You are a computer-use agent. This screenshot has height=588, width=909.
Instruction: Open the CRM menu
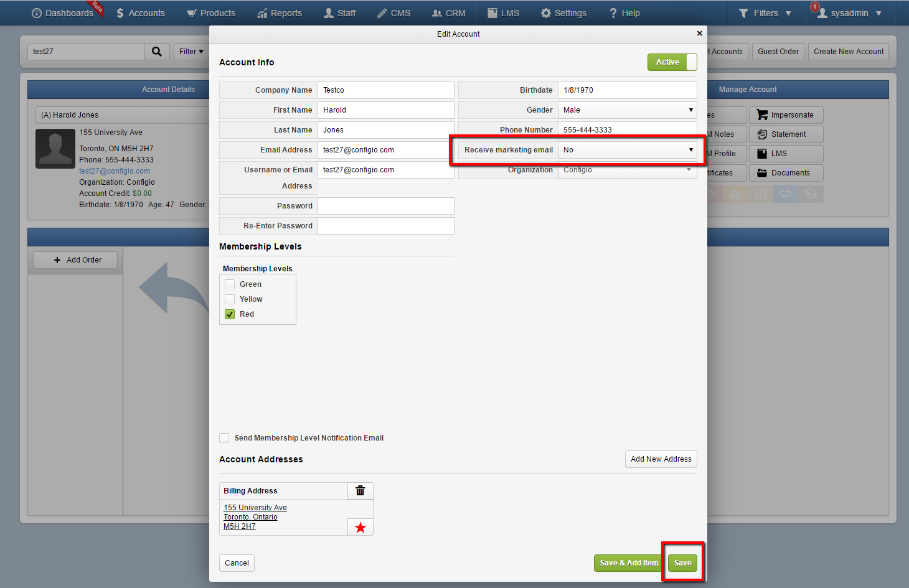(449, 13)
